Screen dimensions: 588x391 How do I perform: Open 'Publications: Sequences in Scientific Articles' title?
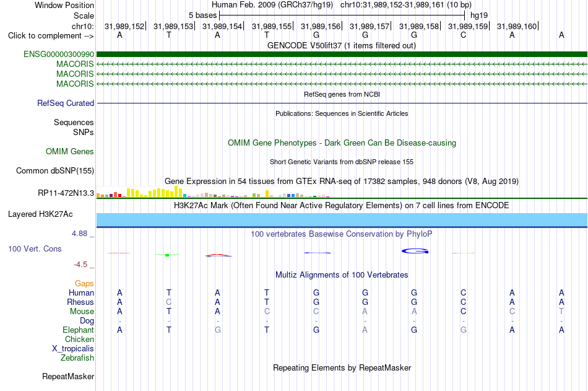click(x=342, y=113)
